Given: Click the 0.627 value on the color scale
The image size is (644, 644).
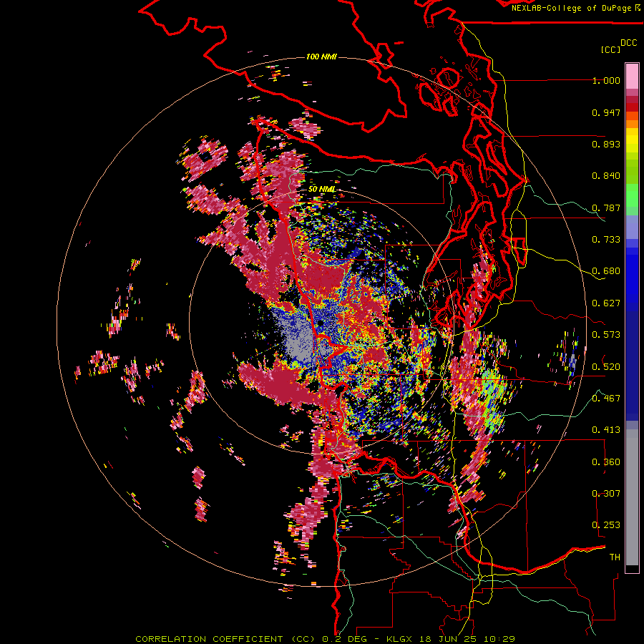Looking at the screenshot, I should (606, 303).
